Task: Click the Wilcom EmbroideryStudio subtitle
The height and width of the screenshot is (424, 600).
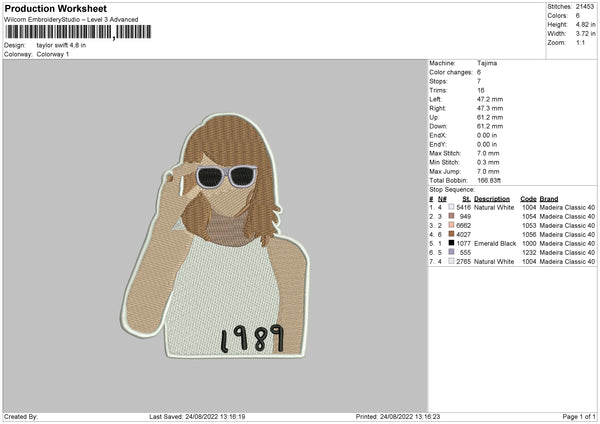Action: 71,20
